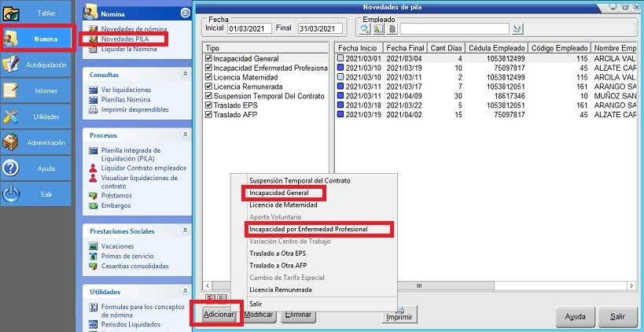Image resolution: width=644 pixels, height=332 pixels.
Task: Toggle the Licencia Maternidad checkbox
Action: click(208, 79)
